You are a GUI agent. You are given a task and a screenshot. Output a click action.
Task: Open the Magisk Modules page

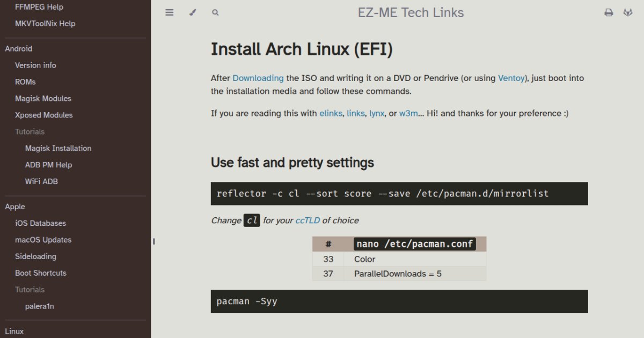click(43, 98)
